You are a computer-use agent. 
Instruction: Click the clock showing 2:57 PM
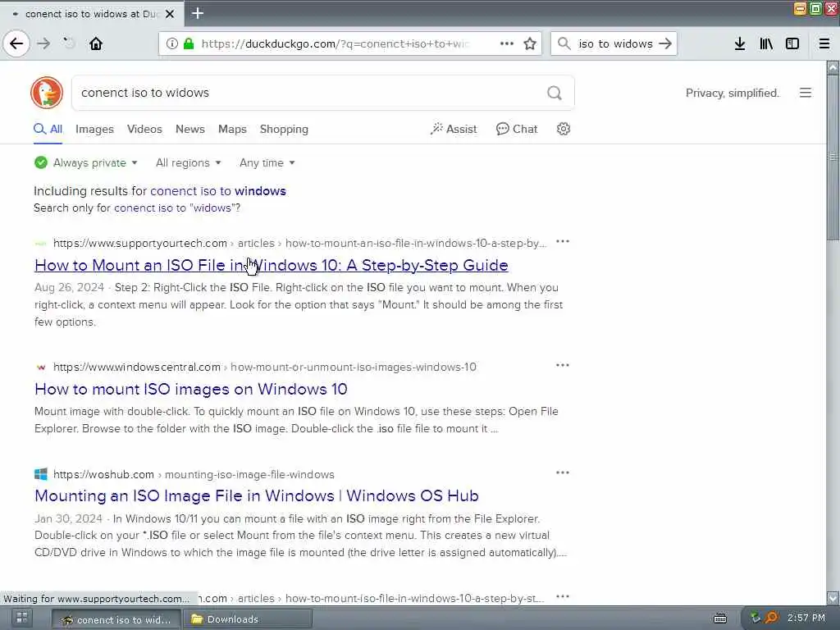pyautogui.click(x=806, y=618)
